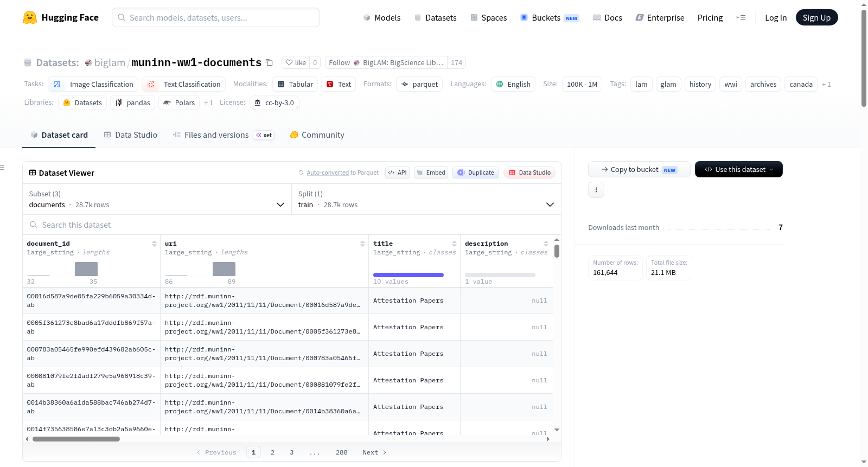Viewport: 868px width, 467px height.
Task: Open the Use this dataset dropdown
Action: (x=739, y=169)
